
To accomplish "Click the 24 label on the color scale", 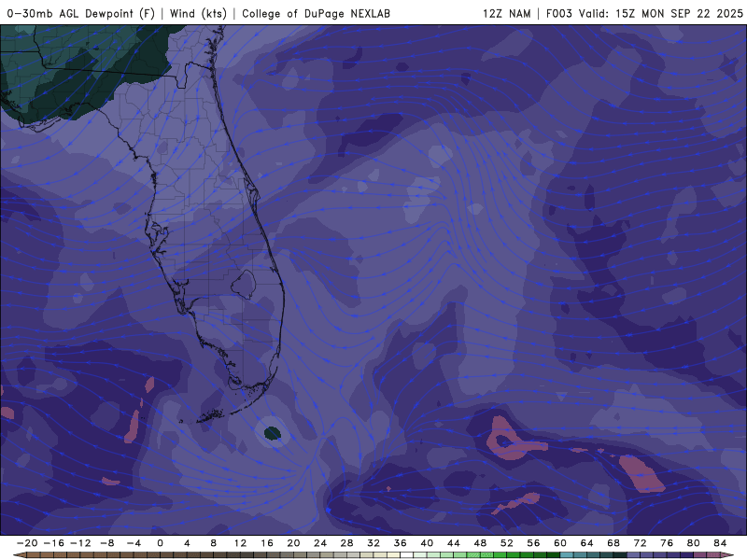I will (320, 543).
